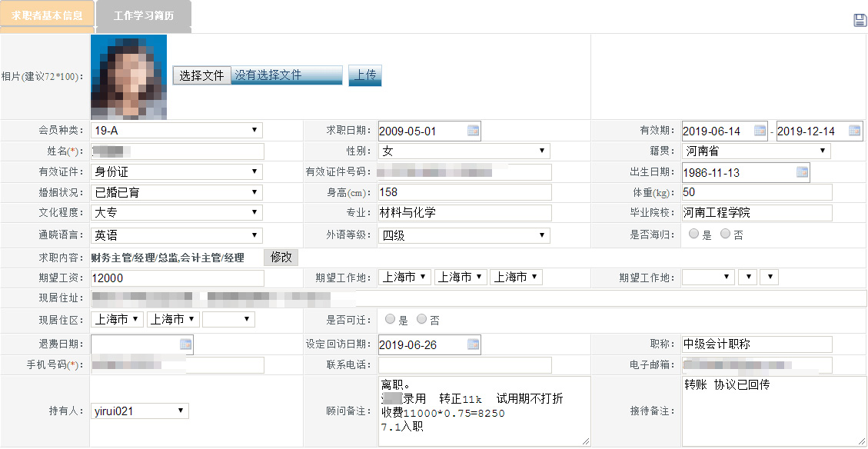Open 婚姻状况 dropdown showing 已婚已育

[177, 193]
